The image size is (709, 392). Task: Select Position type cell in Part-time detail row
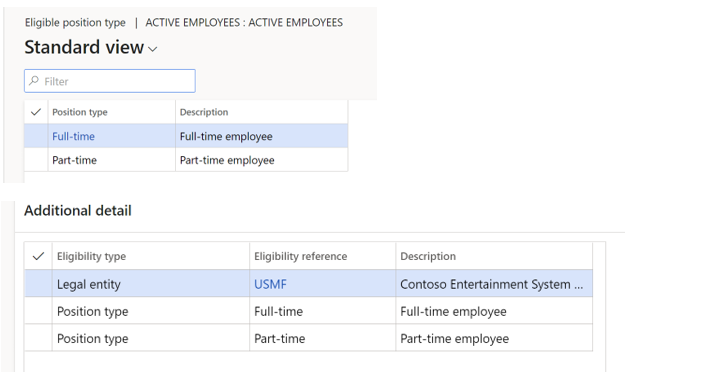pos(151,338)
